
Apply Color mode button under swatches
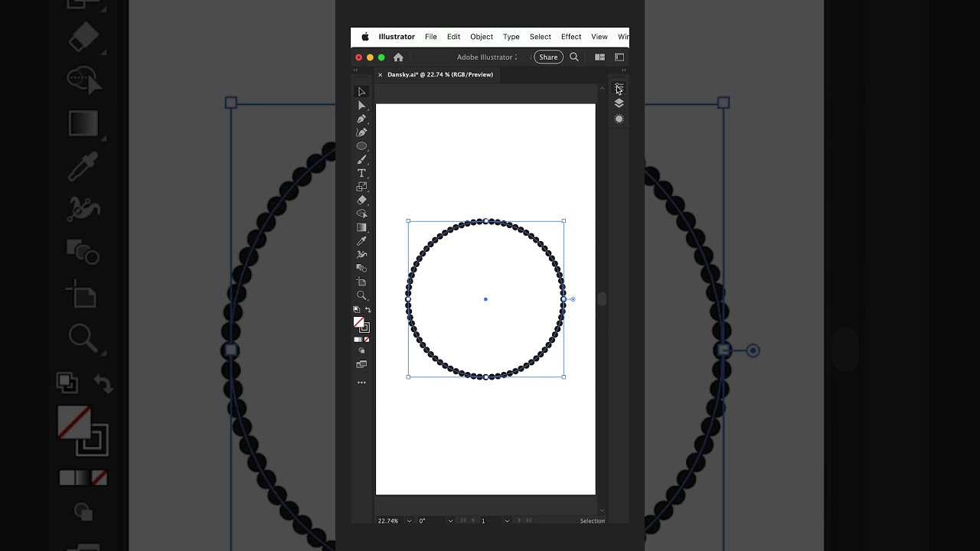(355, 339)
